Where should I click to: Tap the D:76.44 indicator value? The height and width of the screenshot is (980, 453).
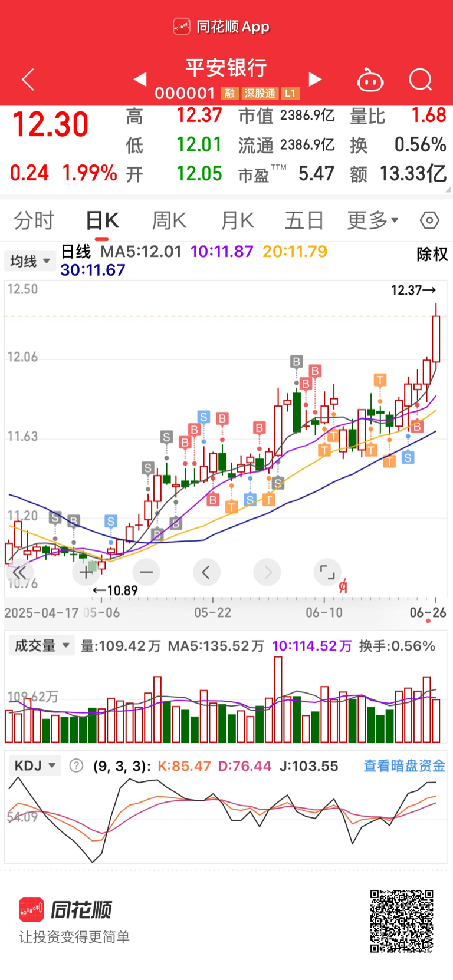(245, 765)
